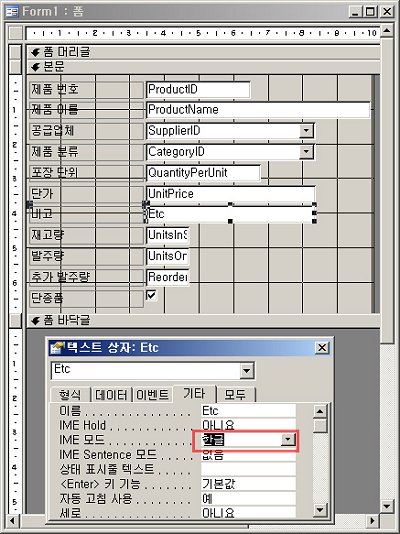
Task: Click the property list scroll-down arrow
Action: pos(320,509)
